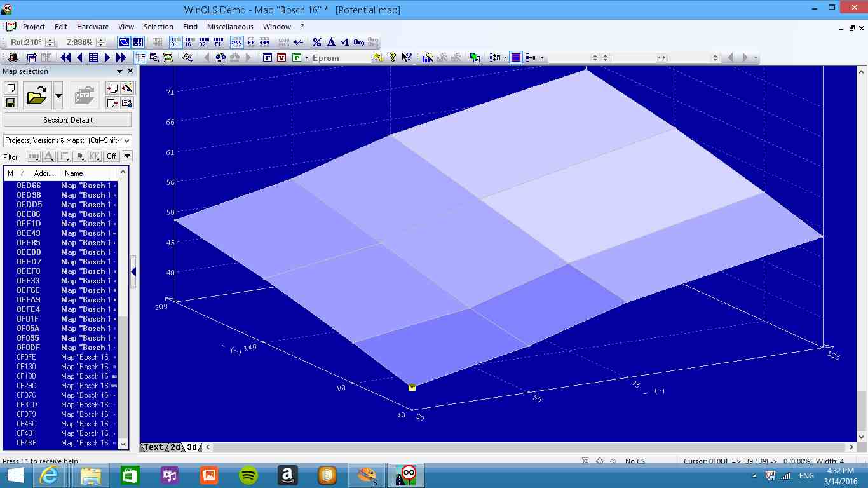Click the top hat icon in toolbar

(x=12, y=58)
